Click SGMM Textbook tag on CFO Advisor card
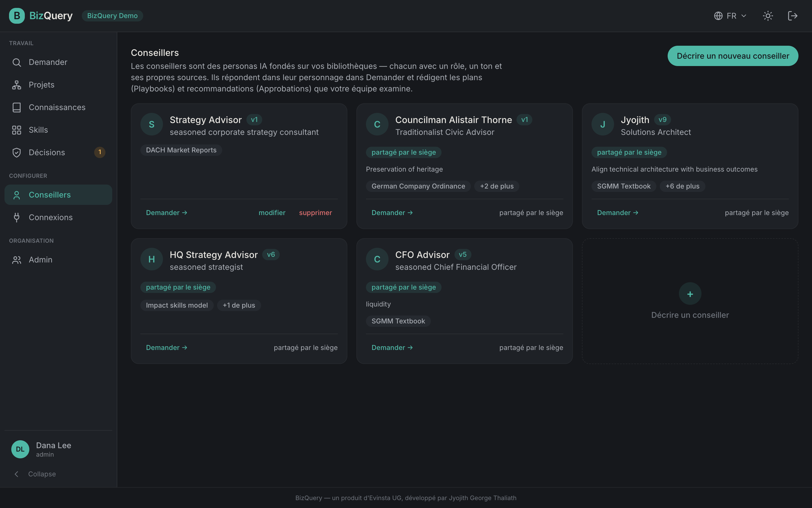 398,321
